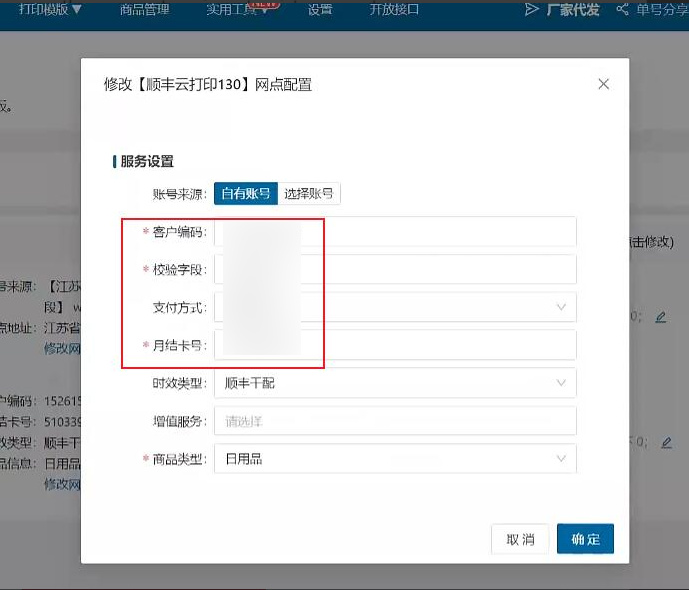Image resolution: width=689 pixels, height=590 pixels.
Task: Open the 开放接口 menu
Action: coord(394,9)
